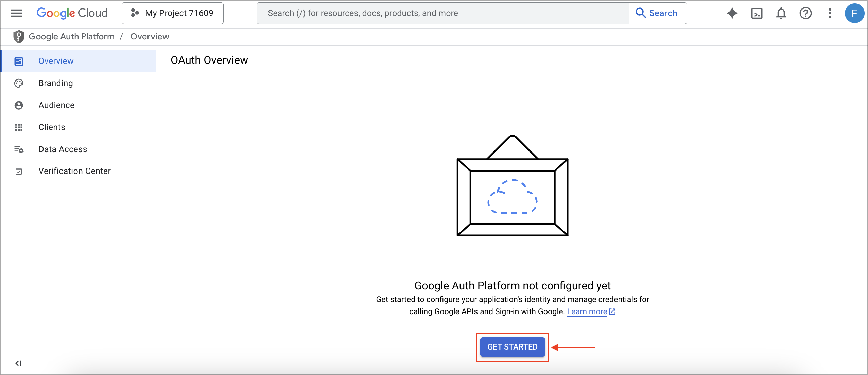Click the 'Google Auth Platform not configured yet' text
This screenshot has height=375, width=868.
coord(513,286)
